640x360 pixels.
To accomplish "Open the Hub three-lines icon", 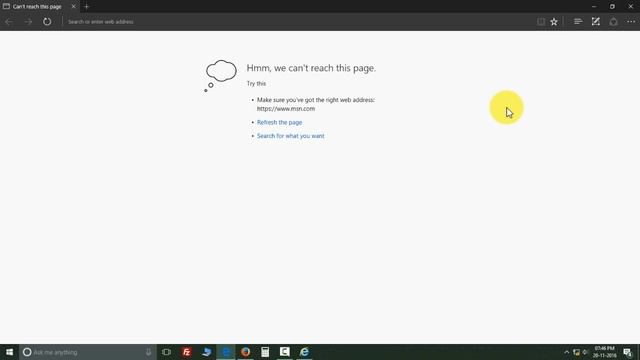I will [x=578, y=21].
